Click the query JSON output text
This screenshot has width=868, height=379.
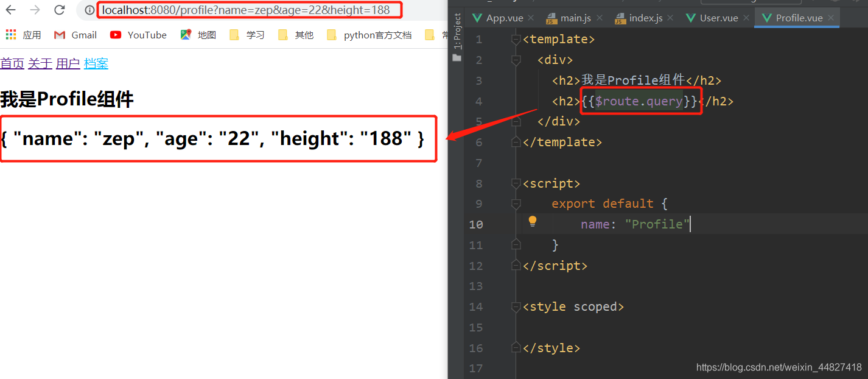click(x=212, y=138)
